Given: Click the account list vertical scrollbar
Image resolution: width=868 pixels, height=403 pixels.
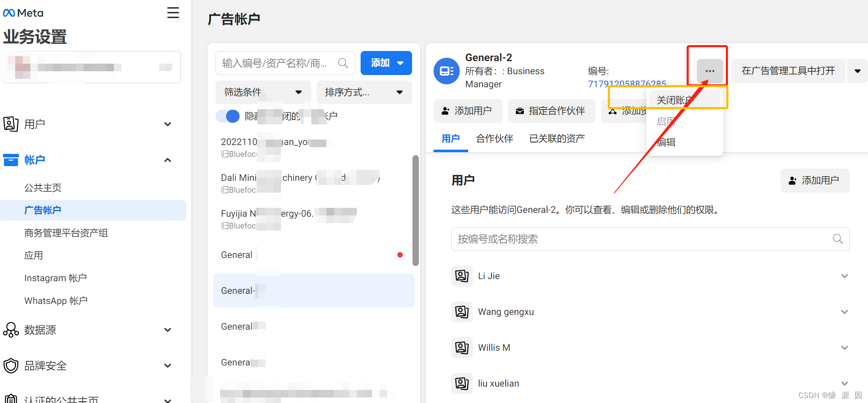Looking at the screenshot, I should click(x=415, y=210).
